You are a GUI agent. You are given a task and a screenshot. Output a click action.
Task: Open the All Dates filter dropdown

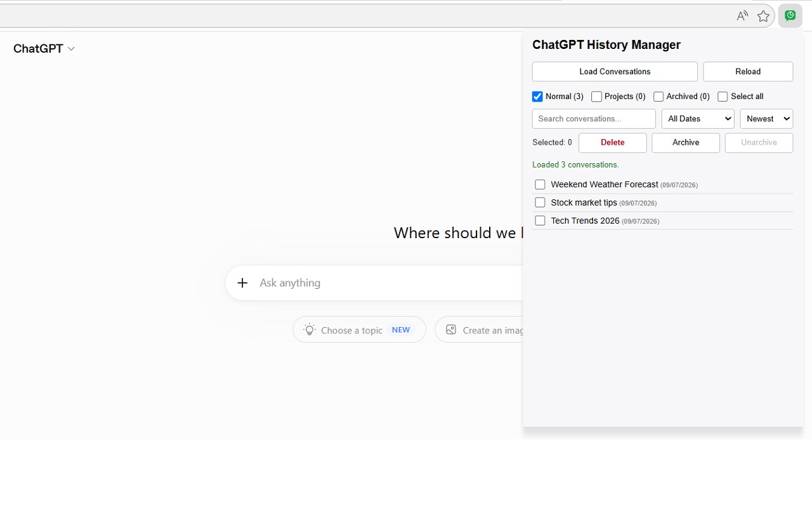pos(698,119)
